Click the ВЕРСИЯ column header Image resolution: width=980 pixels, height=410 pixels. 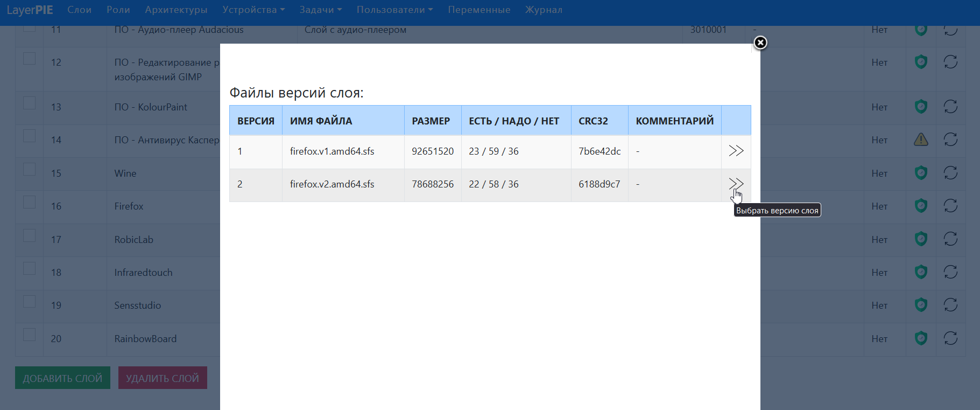[x=256, y=121]
